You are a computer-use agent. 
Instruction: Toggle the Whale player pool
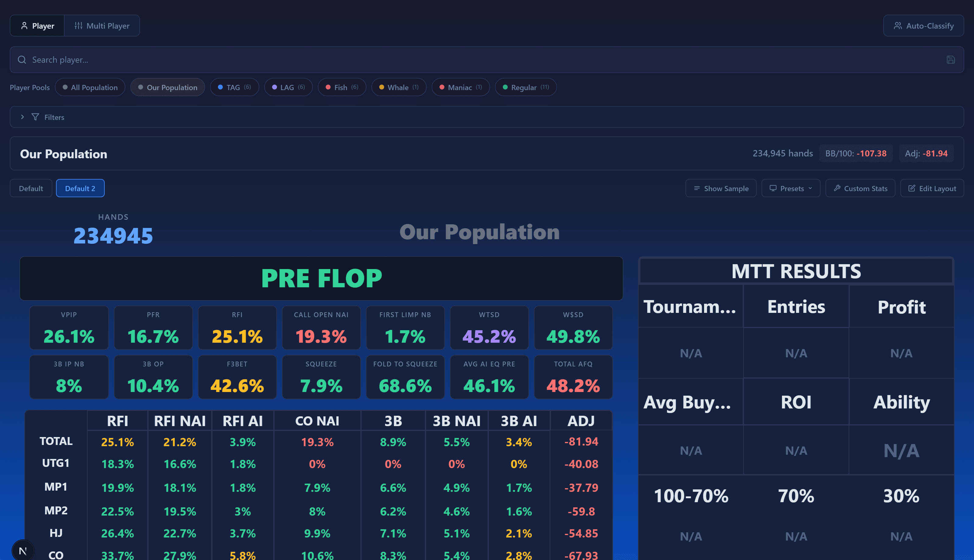(399, 87)
